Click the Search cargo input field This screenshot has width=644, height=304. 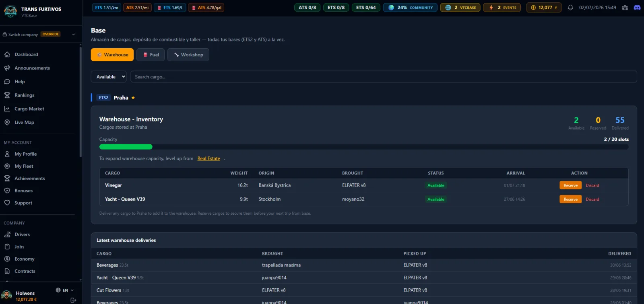[x=384, y=77]
